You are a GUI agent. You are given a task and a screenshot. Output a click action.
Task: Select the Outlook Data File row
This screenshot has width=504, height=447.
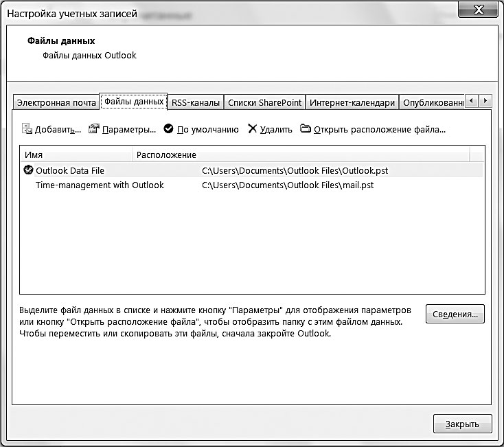coord(252,170)
